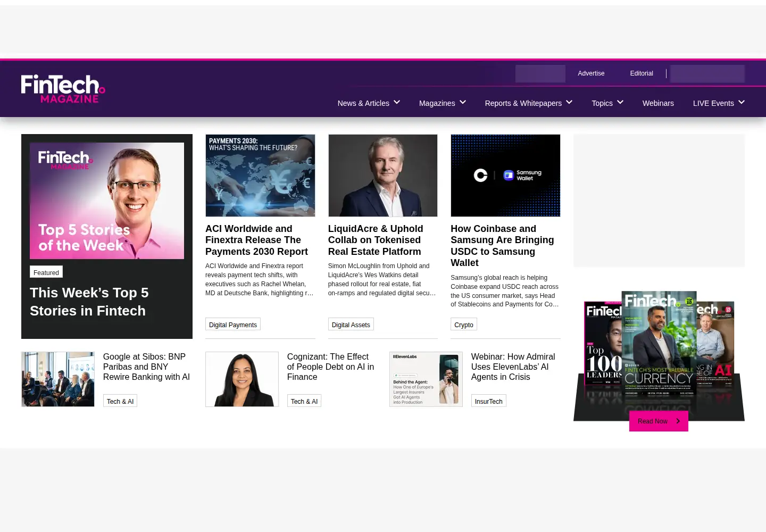Read Simon McLoughlin summary text

(x=382, y=279)
